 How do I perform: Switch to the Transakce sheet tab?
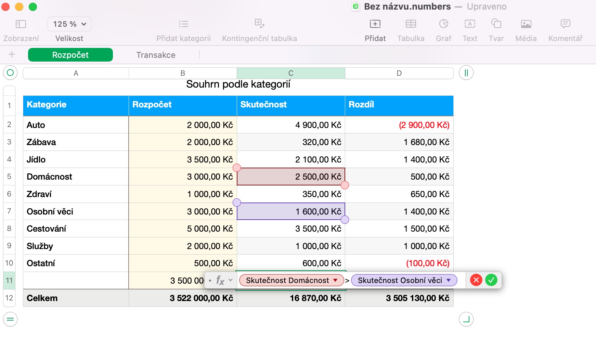coord(156,55)
